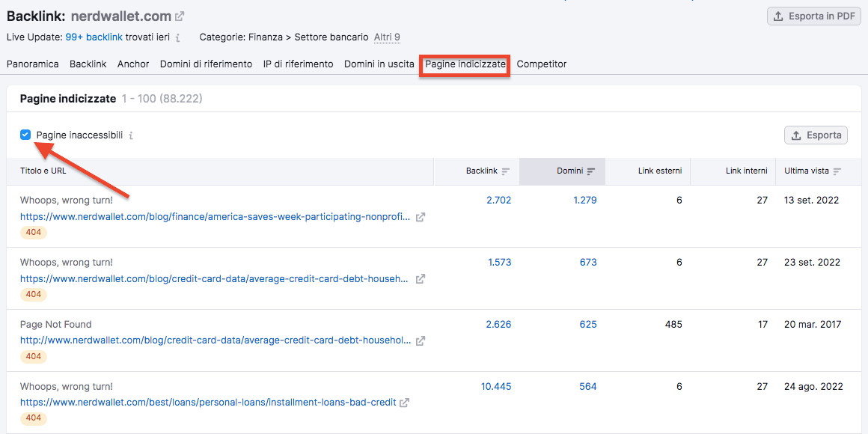Click info icon next to Live Update
This screenshot has width=868, height=434.
click(x=178, y=37)
